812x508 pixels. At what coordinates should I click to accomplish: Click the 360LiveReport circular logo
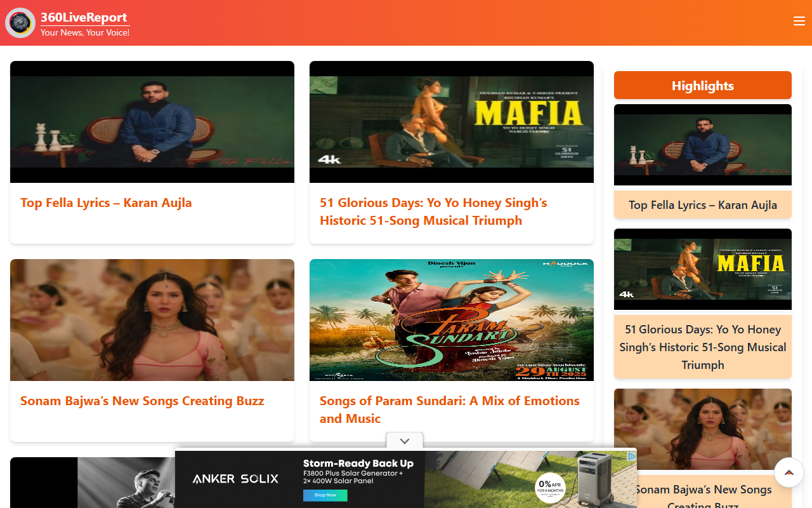coord(20,23)
